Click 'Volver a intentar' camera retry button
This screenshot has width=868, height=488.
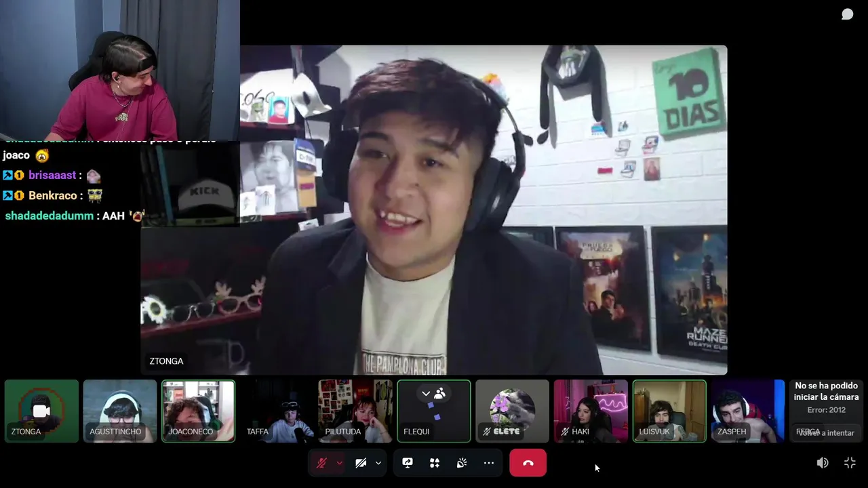[827, 432]
